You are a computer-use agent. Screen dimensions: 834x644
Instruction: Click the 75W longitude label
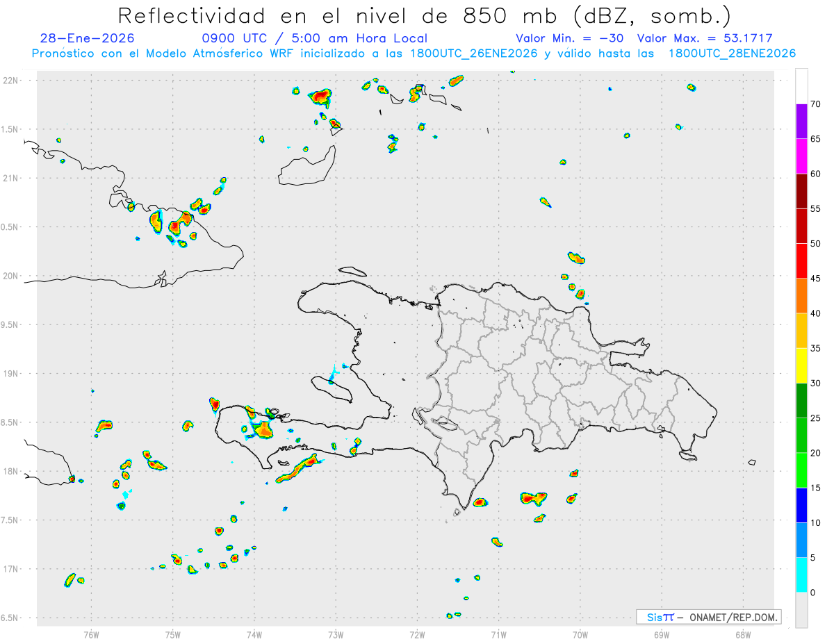pos(172,635)
